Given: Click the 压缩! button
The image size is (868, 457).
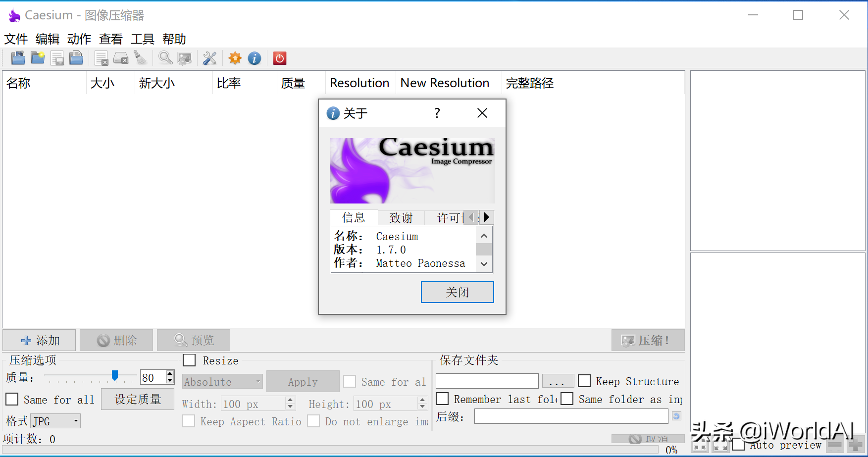Looking at the screenshot, I should tap(648, 340).
